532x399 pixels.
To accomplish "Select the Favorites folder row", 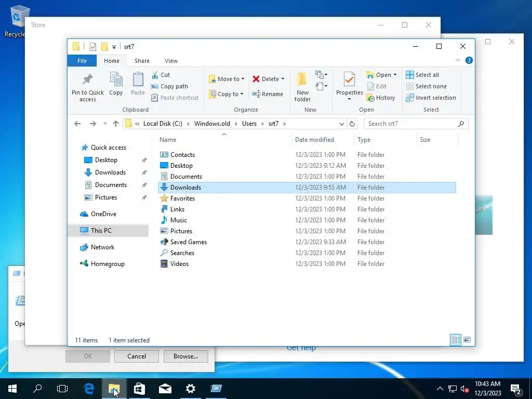I will [x=307, y=198].
